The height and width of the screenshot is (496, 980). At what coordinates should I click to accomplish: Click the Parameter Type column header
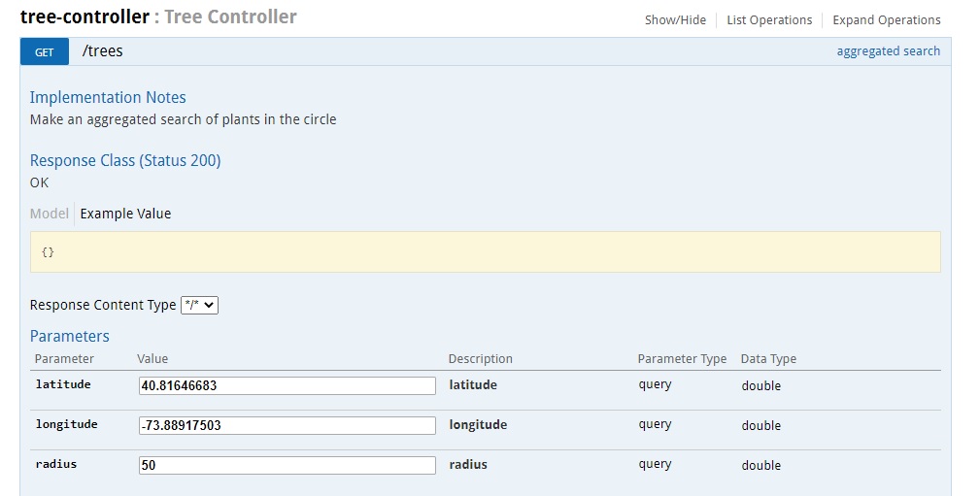click(x=682, y=359)
